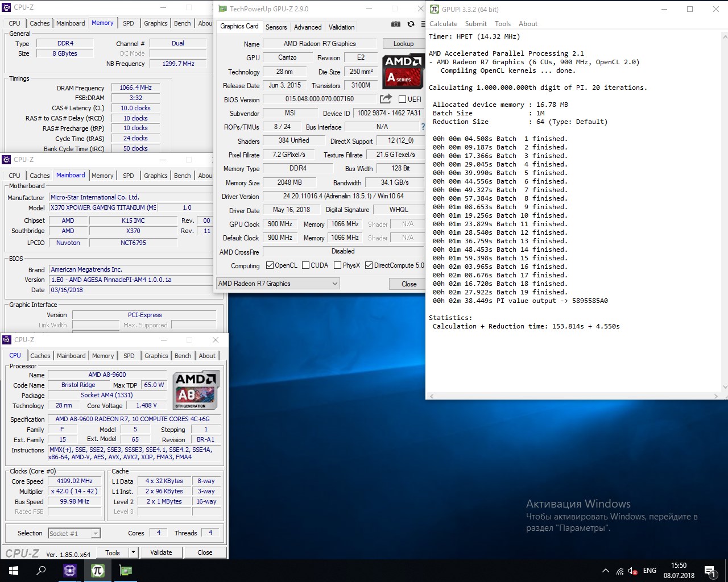Click the Bus Interface question mark icon
This screenshot has width=728, height=582.
pyautogui.click(x=423, y=127)
